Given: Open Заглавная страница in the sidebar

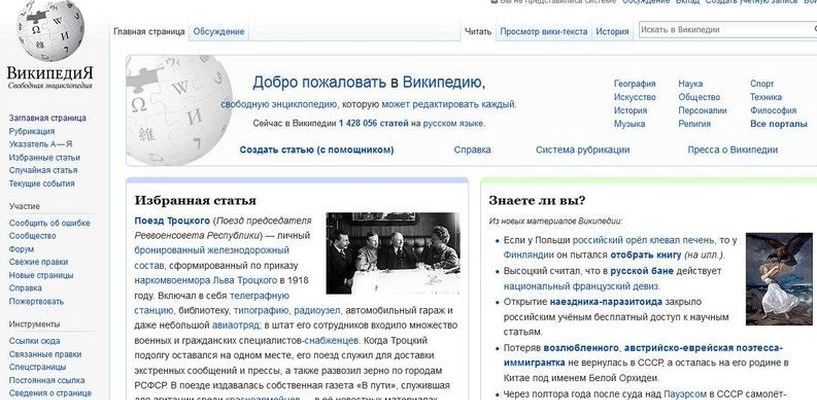Looking at the screenshot, I should [47, 118].
